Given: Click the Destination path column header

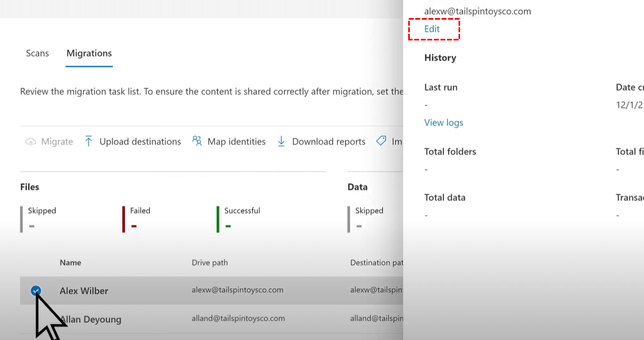Looking at the screenshot, I should click(x=376, y=262).
